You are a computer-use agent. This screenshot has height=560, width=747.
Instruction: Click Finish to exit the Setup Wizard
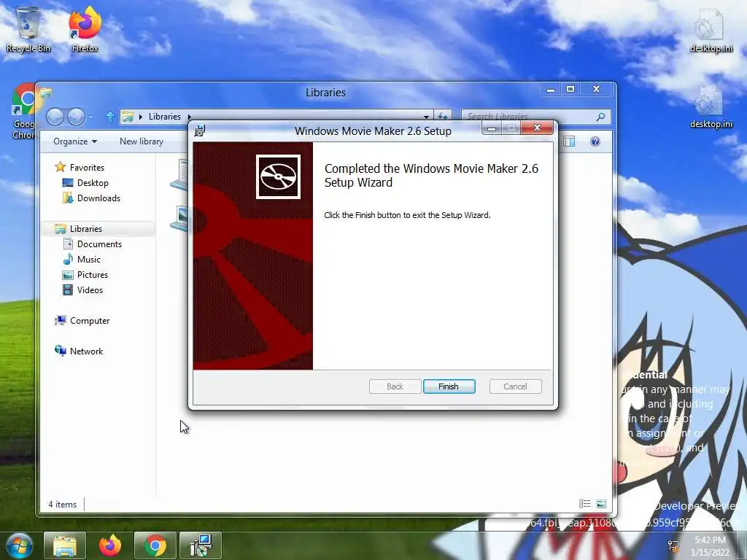point(449,386)
